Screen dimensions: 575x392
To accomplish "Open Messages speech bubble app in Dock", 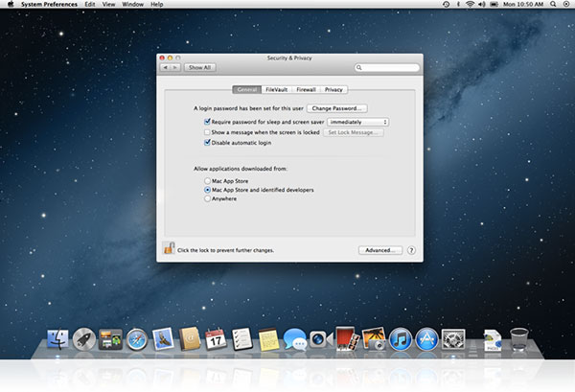I will point(295,339).
